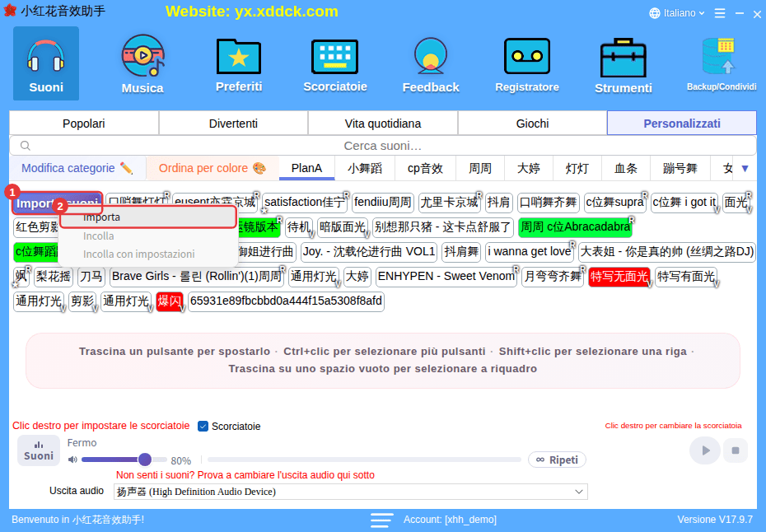Toggle the Scorciatoie checkbox

pos(203,427)
